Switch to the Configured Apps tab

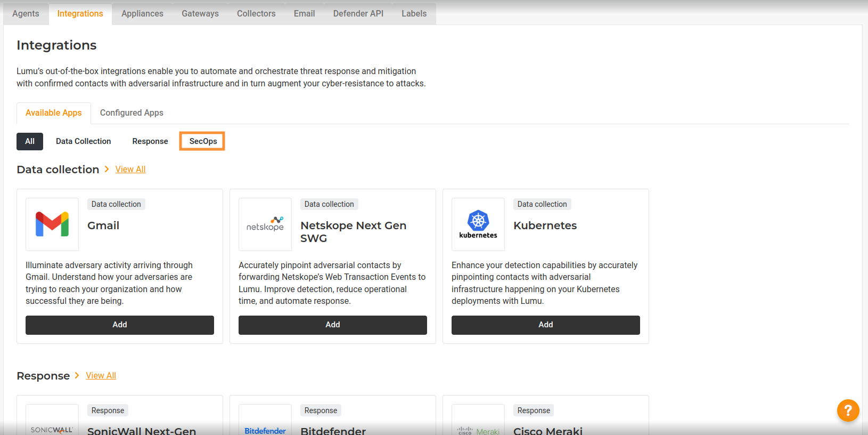(132, 113)
